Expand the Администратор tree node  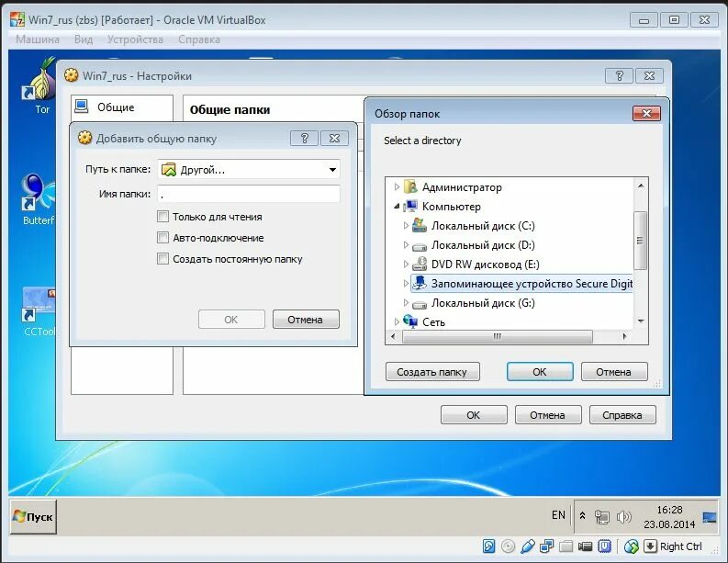pyautogui.click(x=397, y=186)
